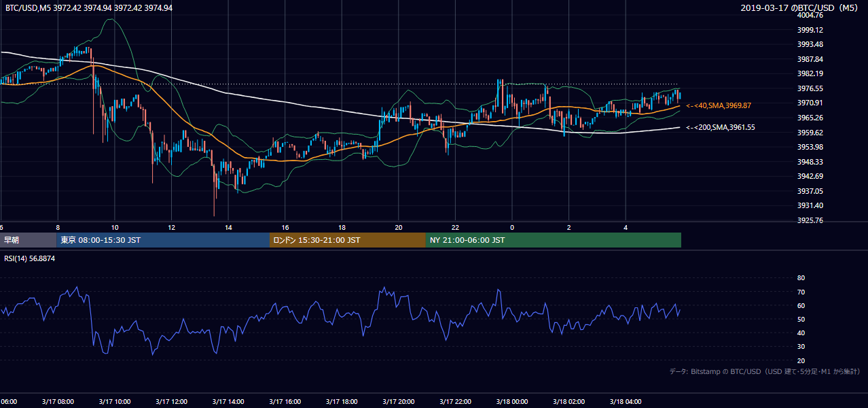Click the RSI axis 60 level
Viewport: 868px width, 408px height.
coord(801,305)
